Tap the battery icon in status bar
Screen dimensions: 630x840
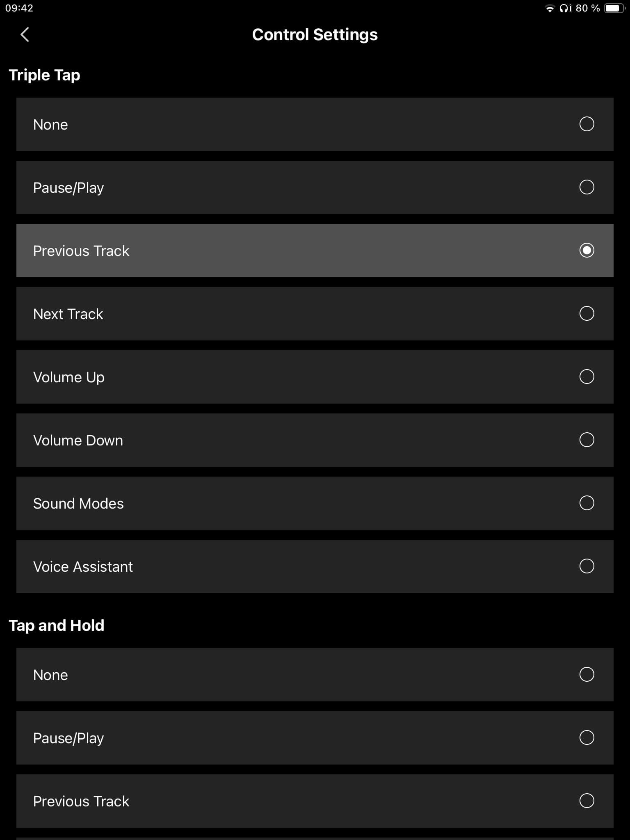[614, 8]
